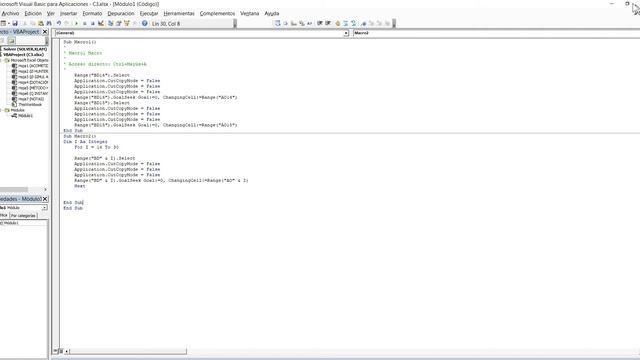Select the Hoja7 sheet object
The width and height of the screenshot is (640, 360).
tap(31, 99)
